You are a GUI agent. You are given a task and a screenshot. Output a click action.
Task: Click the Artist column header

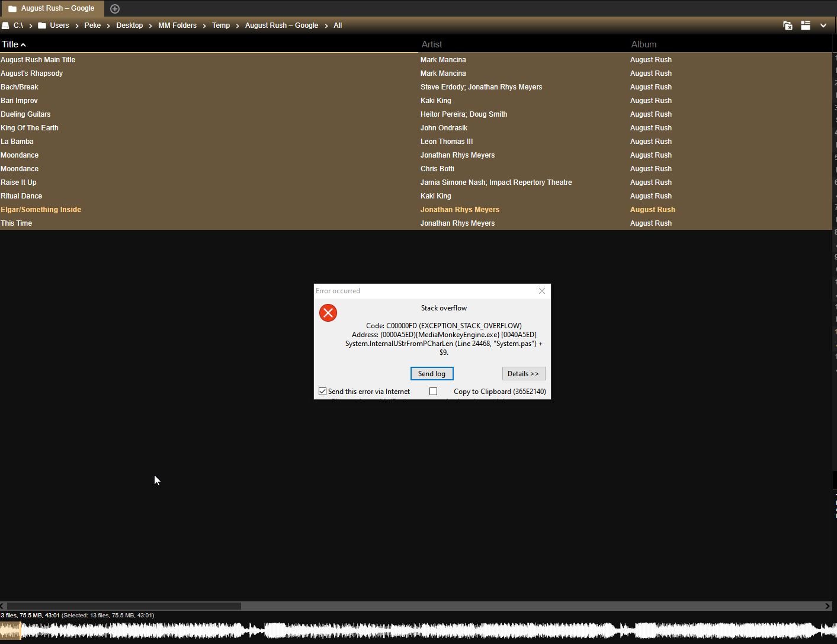click(432, 44)
